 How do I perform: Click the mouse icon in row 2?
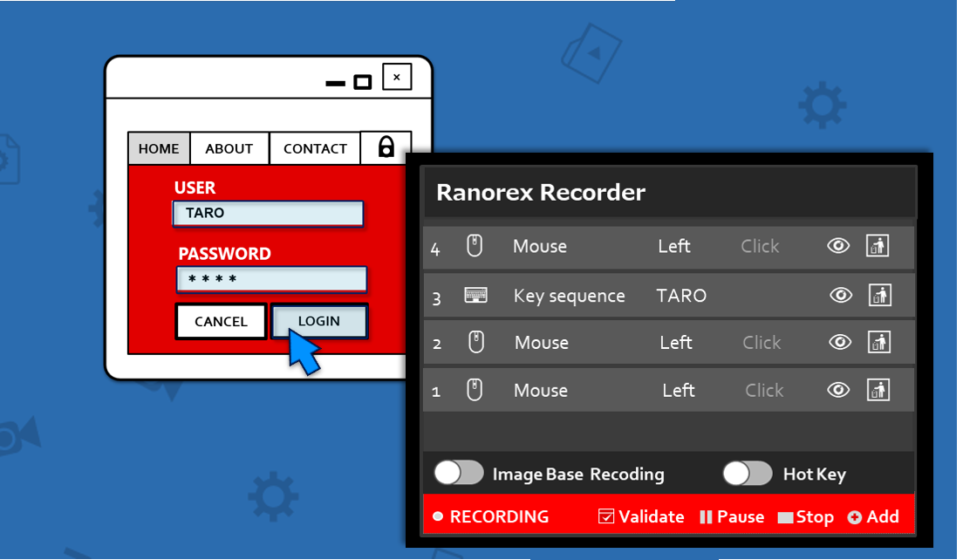(x=476, y=342)
